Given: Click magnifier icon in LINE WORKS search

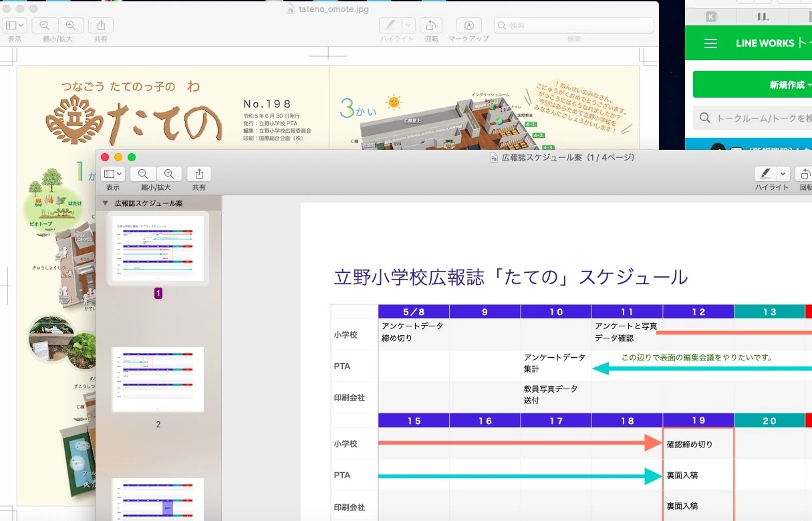Looking at the screenshot, I should [x=704, y=118].
